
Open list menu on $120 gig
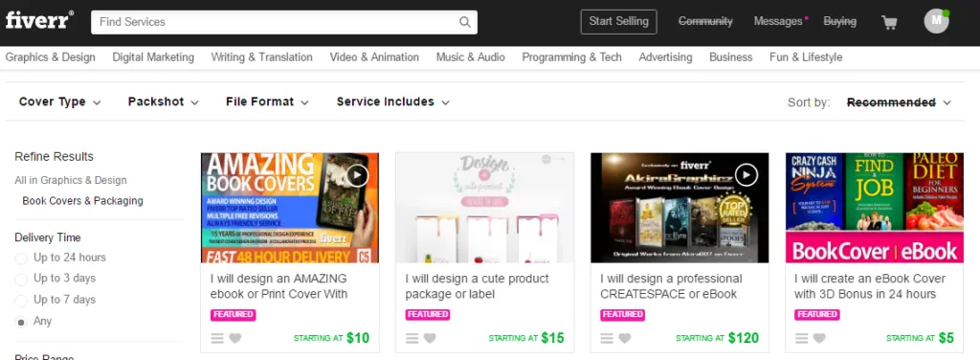click(x=607, y=338)
